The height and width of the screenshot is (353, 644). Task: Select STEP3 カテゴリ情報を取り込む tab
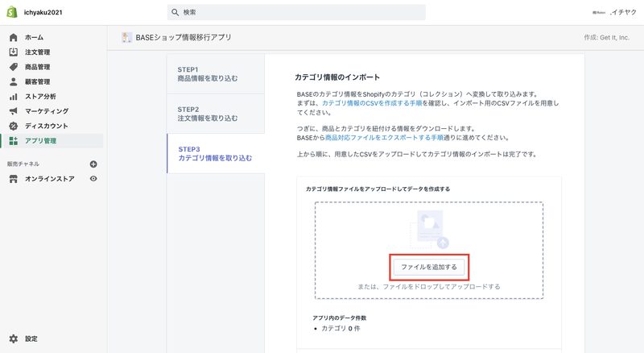click(x=216, y=153)
